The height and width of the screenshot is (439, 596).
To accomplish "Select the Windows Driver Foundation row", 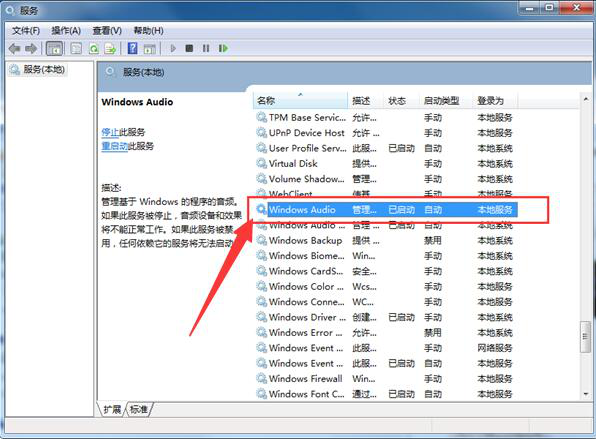I will pos(386,317).
